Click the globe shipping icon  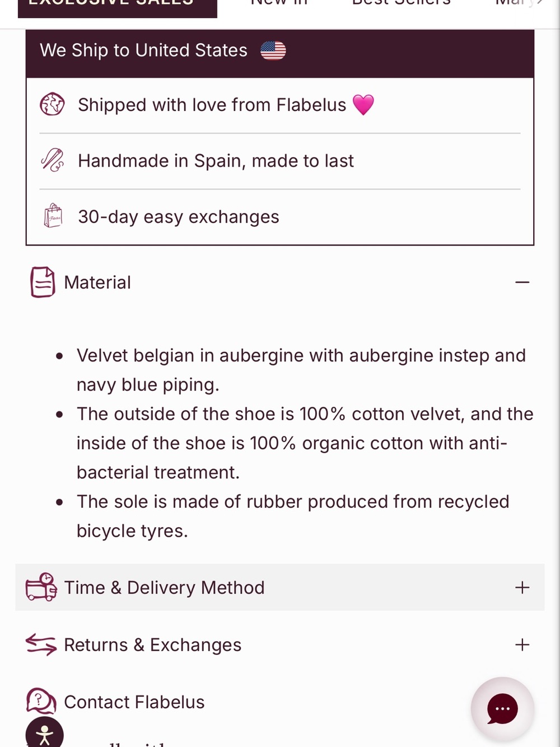pyautogui.click(x=52, y=104)
